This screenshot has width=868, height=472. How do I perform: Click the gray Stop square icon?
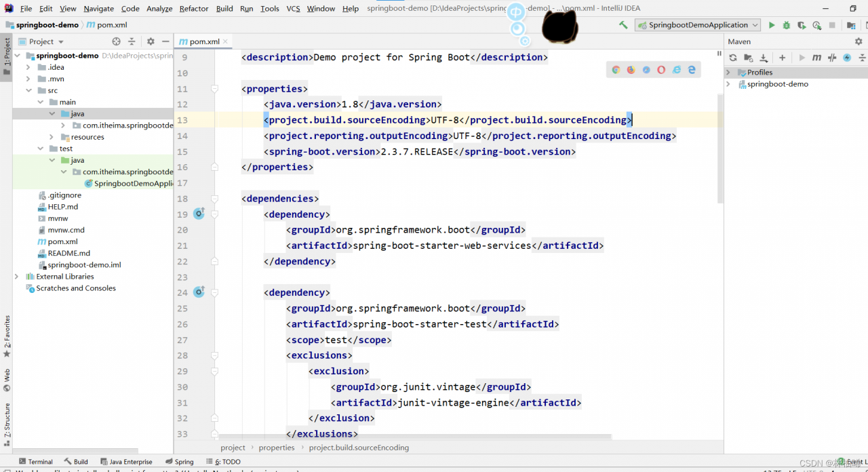pyautogui.click(x=832, y=25)
